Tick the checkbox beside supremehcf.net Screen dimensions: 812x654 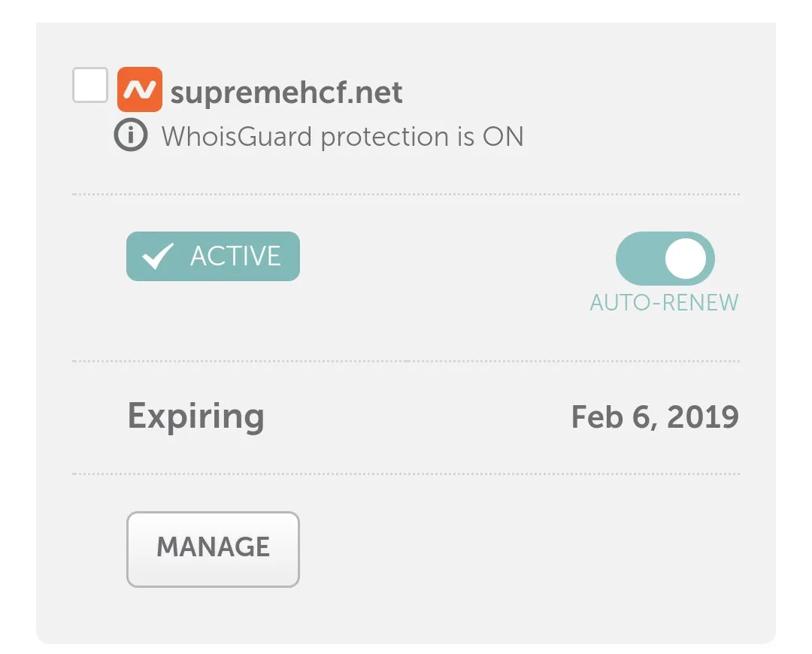90,85
